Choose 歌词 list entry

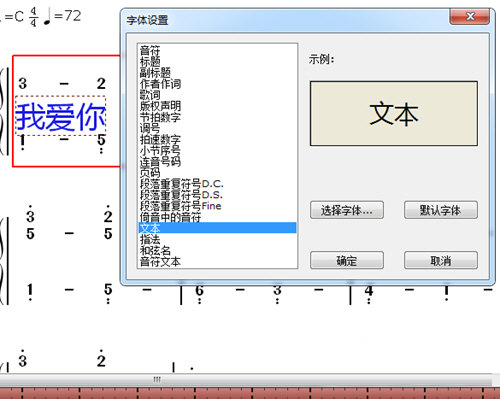click(217, 95)
